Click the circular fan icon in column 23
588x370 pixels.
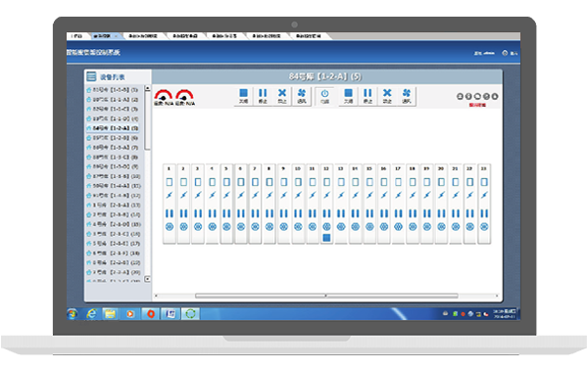point(484,226)
